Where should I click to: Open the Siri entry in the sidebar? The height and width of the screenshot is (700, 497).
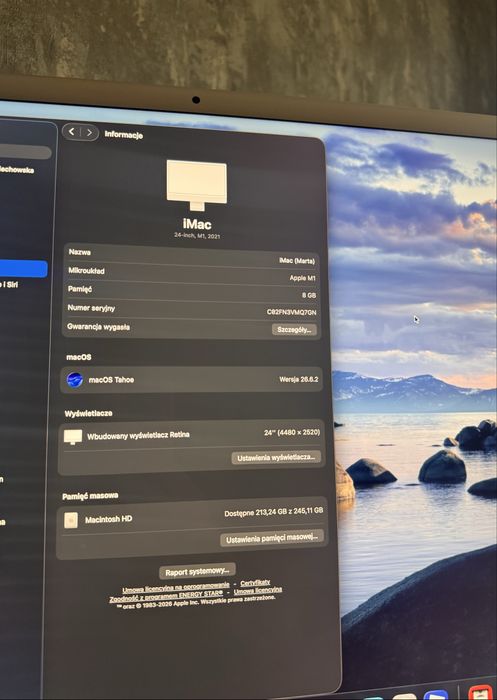point(10,284)
